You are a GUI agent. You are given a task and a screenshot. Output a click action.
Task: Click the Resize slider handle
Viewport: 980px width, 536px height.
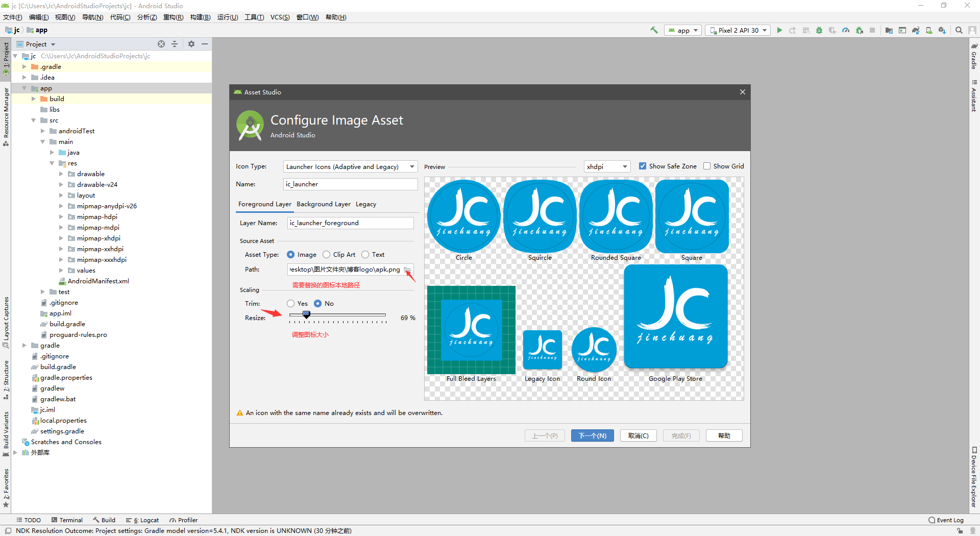coord(306,314)
